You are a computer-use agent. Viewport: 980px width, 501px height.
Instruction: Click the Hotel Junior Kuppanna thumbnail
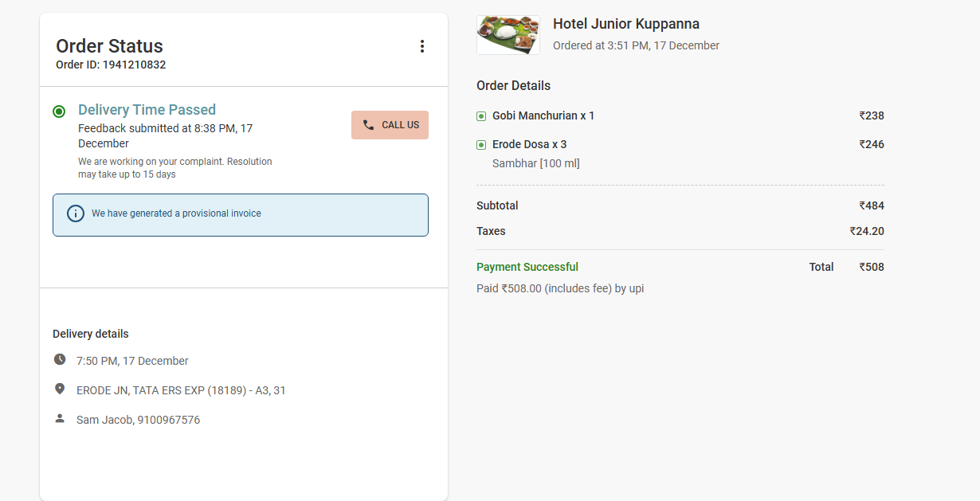coord(508,35)
